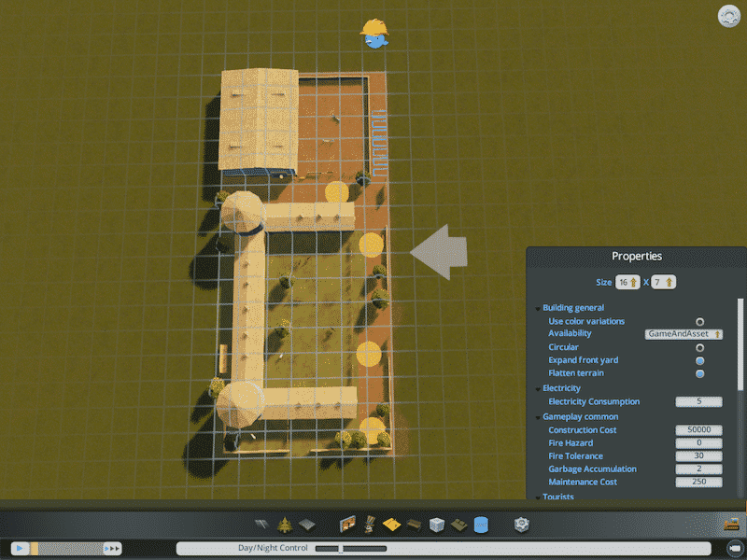Click the Day/Night Control slider
The width and height of the screenshot is (747, 560).
click(x=350, y=549)
